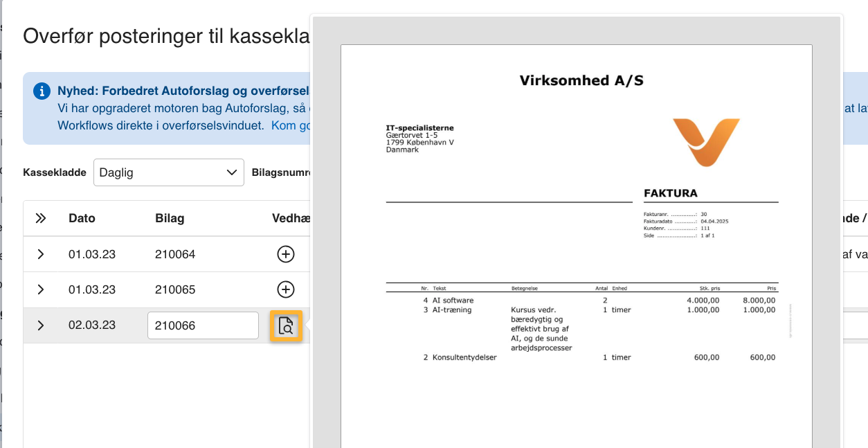
Task: Click the 'Overfør posteringer til kassekladde' heading
Action: [166, 36]
